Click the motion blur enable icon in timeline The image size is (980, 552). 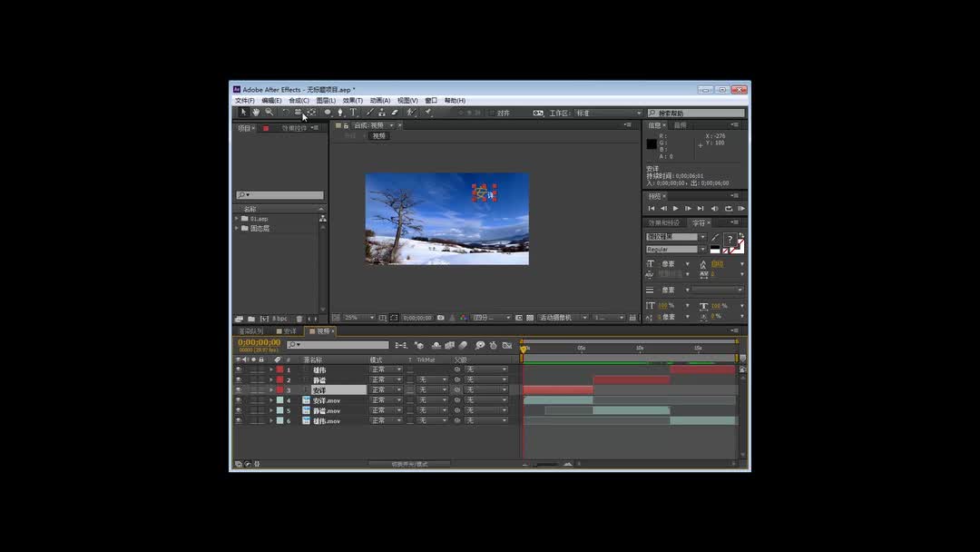(x=463, y=345)
